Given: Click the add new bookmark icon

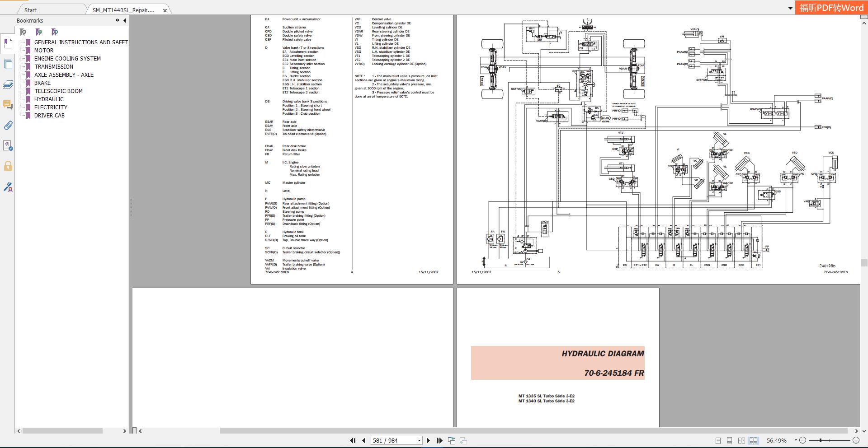Looking at the screenshot, I should [39, 32].
